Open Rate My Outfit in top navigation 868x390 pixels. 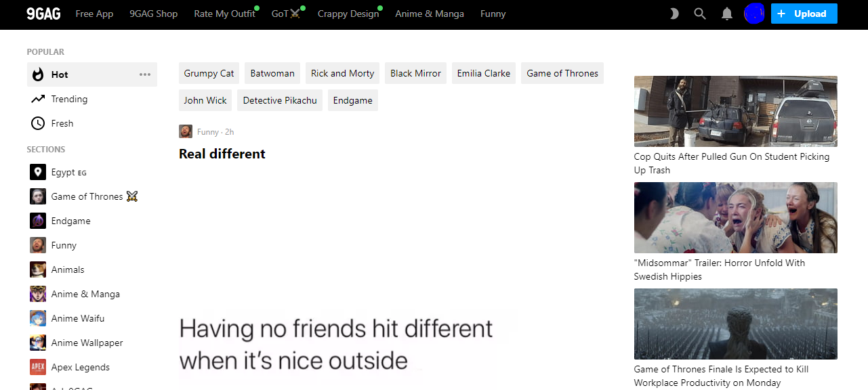click(224, 14)
